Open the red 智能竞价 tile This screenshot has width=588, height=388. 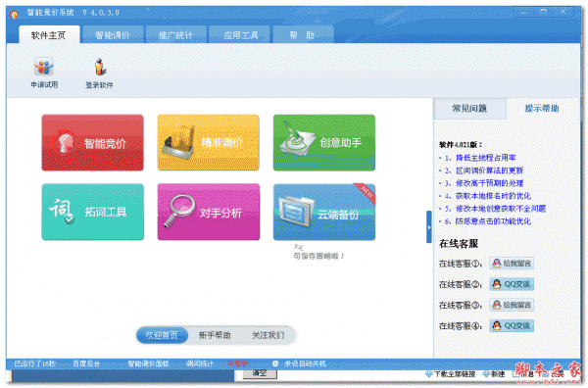point(93,142)
